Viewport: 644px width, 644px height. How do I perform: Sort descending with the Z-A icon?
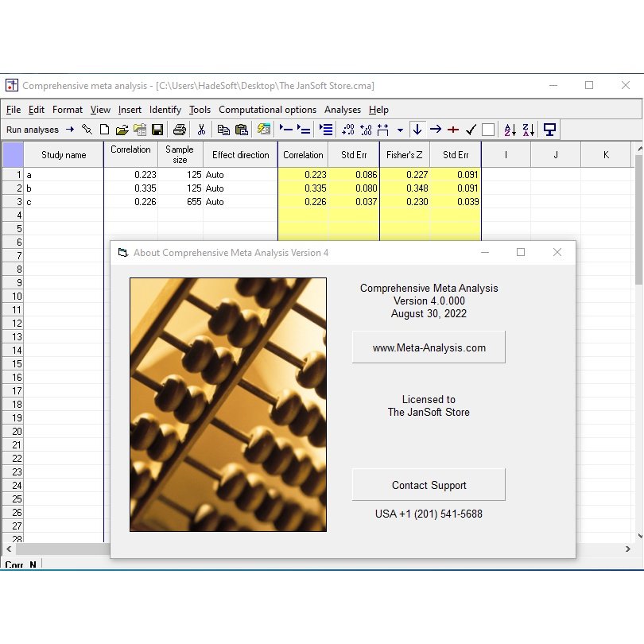point(529,130)
